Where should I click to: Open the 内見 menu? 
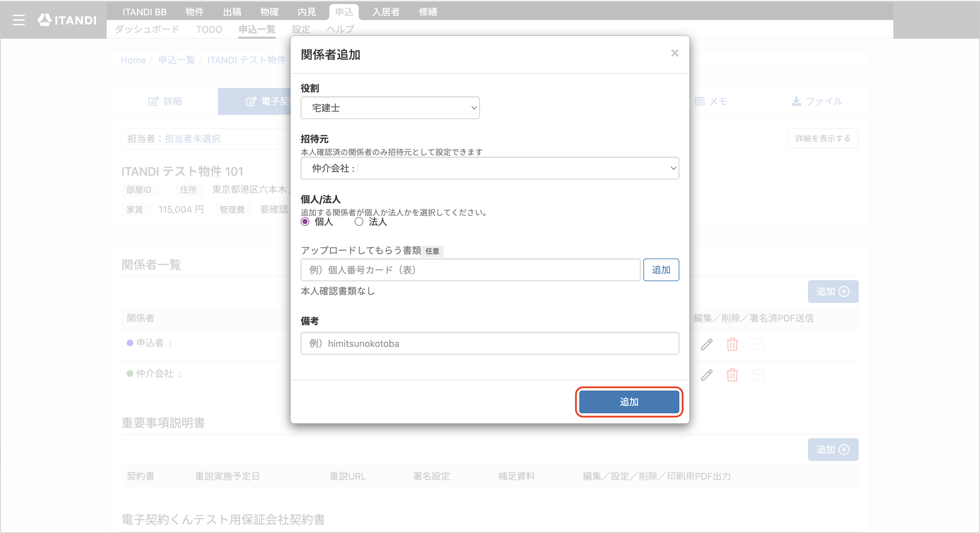[307, 12]
